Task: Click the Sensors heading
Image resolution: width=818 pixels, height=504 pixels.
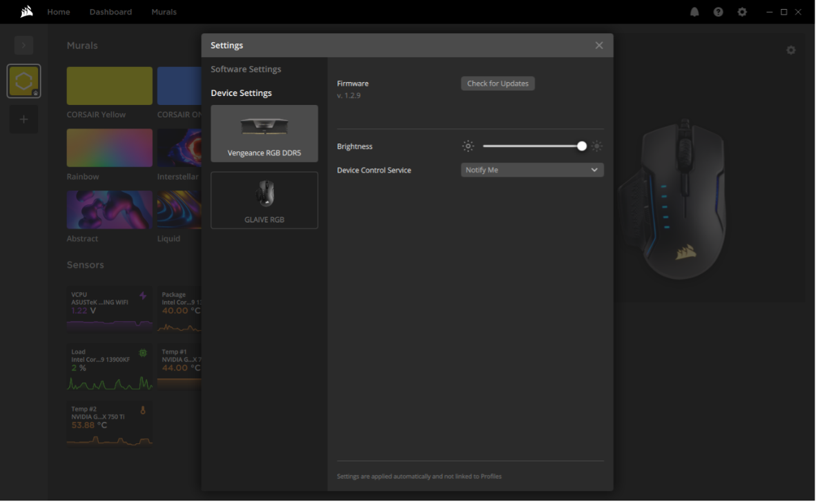Action: pyautogui.click(x=86, y=266)
